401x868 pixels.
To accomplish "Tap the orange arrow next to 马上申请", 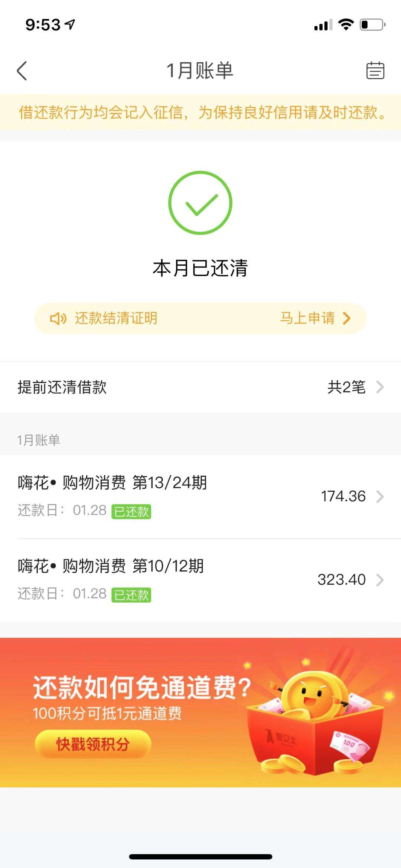I will click(x=346, y=318).
